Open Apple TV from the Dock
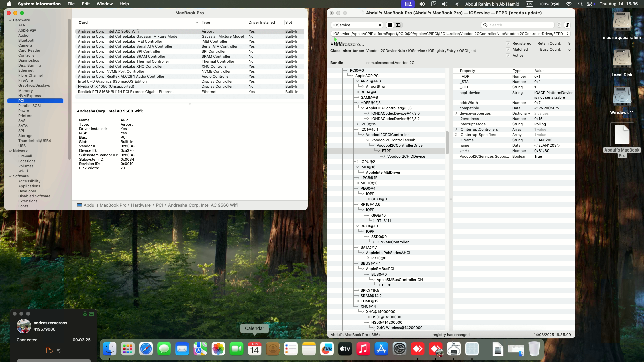The width and height of the screenshot is (644, 362). (x=345, y=349)
